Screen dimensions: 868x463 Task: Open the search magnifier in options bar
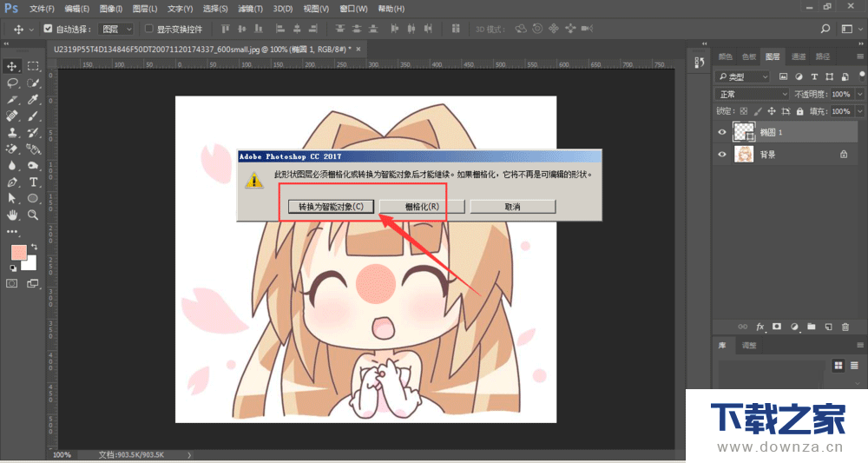point(825,29)
